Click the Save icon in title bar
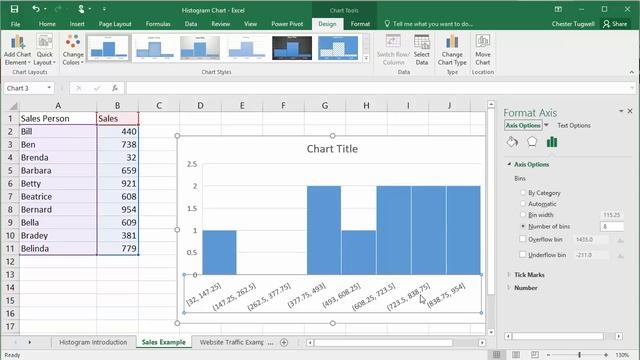Image resolution: width=640 pixels, height=360 pixels. [x=14, y=9]
